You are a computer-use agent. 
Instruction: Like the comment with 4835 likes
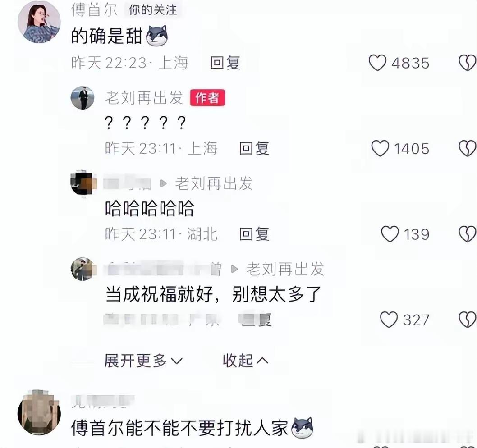click(377, 63)
